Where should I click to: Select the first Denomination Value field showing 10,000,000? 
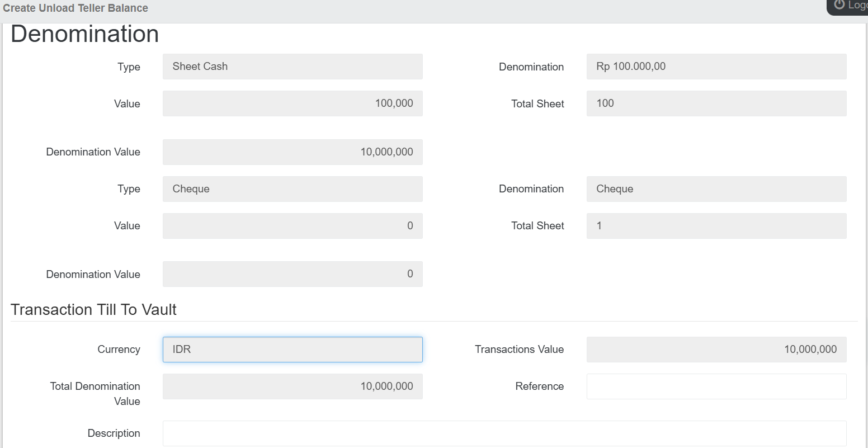coord(293,152)
